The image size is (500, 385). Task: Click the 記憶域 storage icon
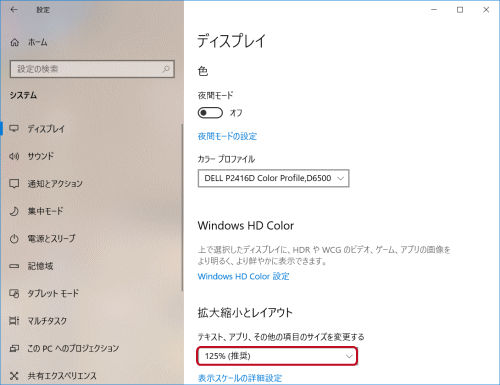pos(14,266)
